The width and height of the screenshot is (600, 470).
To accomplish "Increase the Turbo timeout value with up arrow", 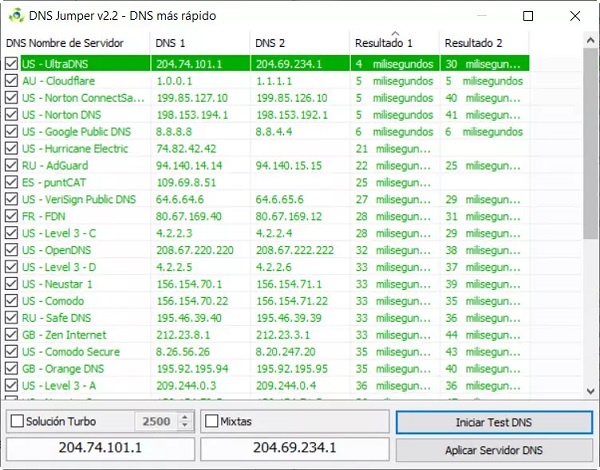I will pos(185,417).
